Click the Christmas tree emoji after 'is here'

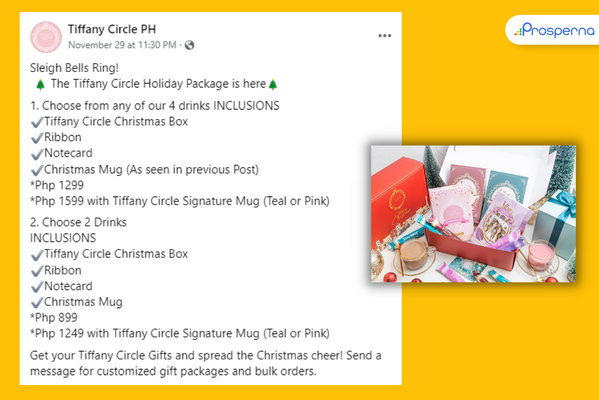tap(273, 84)
